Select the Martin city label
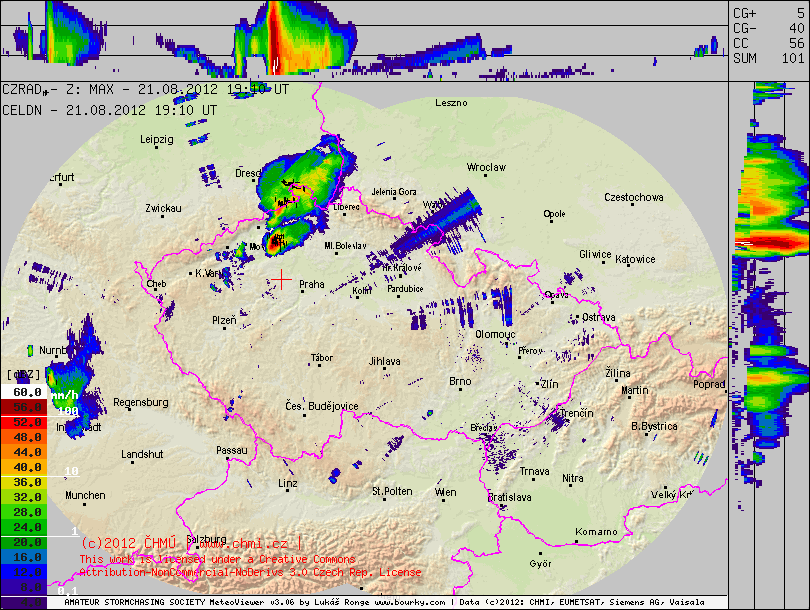This screenshot has height=610, width=810. tap(635, 390)
